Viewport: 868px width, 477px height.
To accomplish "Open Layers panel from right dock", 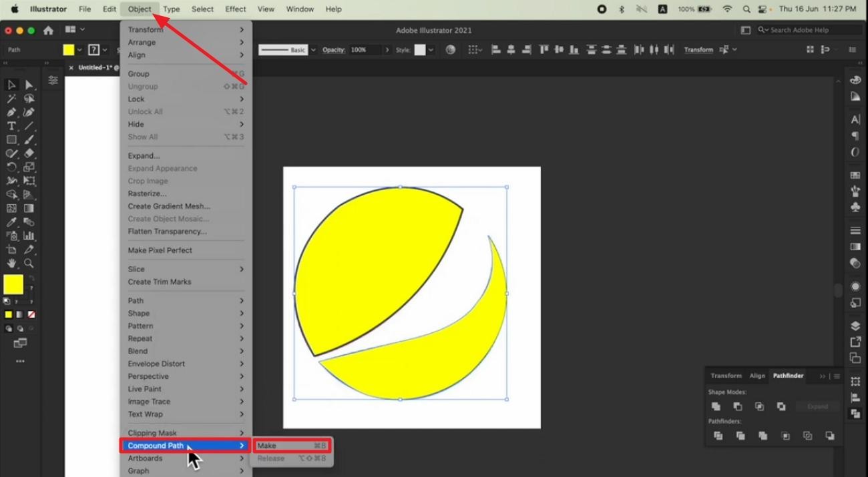I will 855,326.
